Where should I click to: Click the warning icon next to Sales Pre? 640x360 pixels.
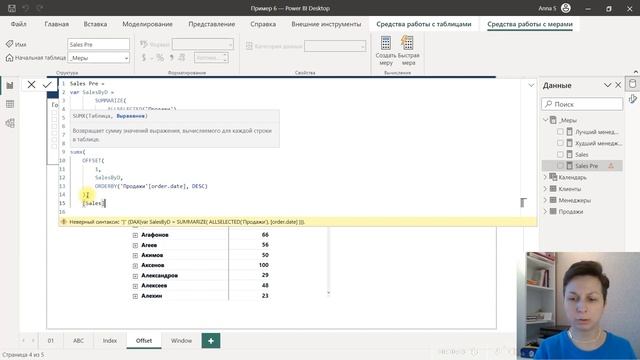(611, 166)
